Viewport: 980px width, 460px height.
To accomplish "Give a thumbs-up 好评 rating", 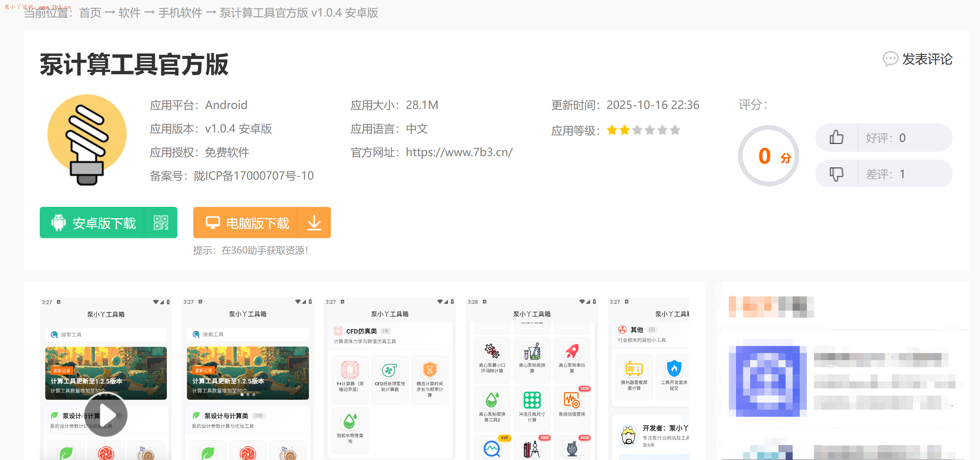I will click(836, 138).
